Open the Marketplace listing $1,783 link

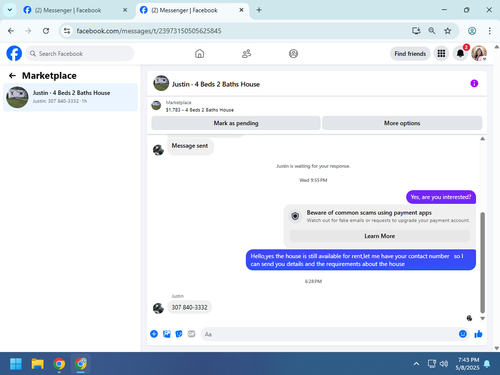click(200, 110)
